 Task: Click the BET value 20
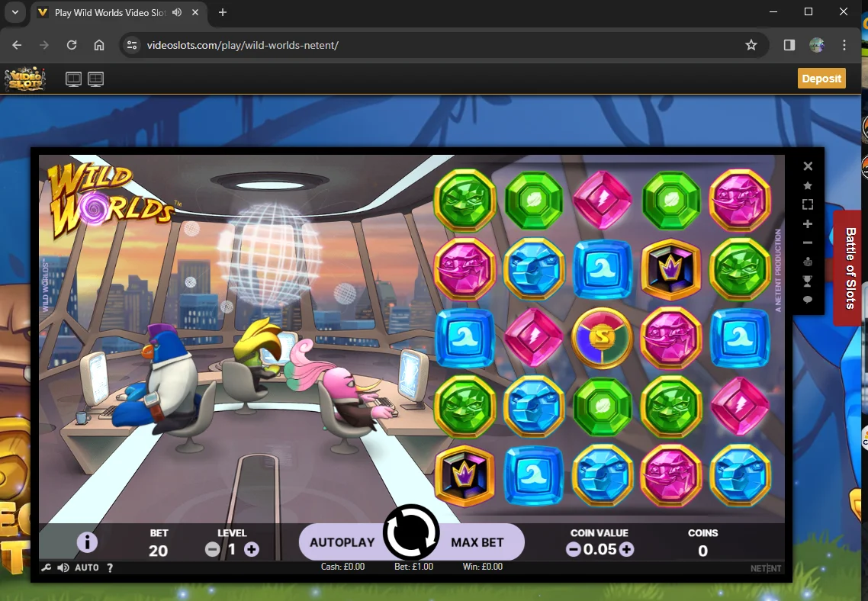(x=159, y=551)
